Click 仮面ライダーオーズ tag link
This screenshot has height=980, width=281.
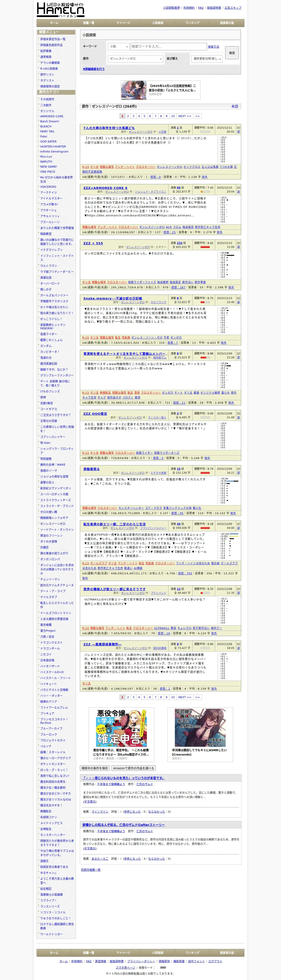coord(166,453)
